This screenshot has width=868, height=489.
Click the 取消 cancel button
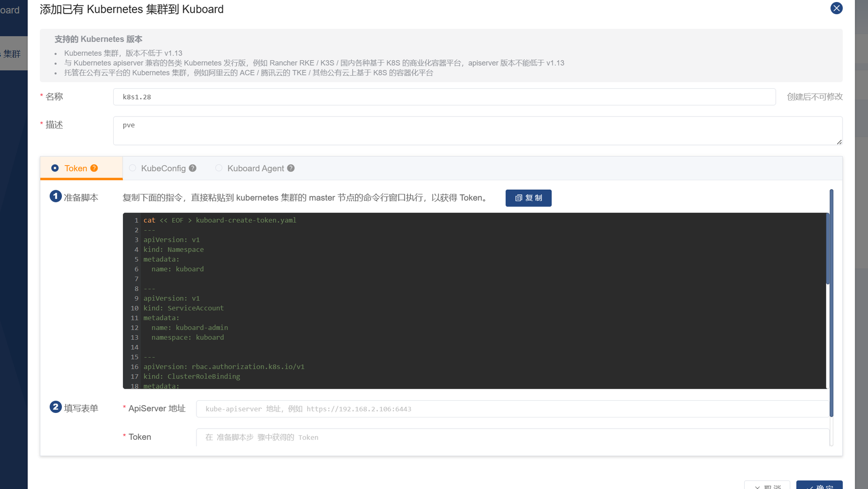pos(767,485)
